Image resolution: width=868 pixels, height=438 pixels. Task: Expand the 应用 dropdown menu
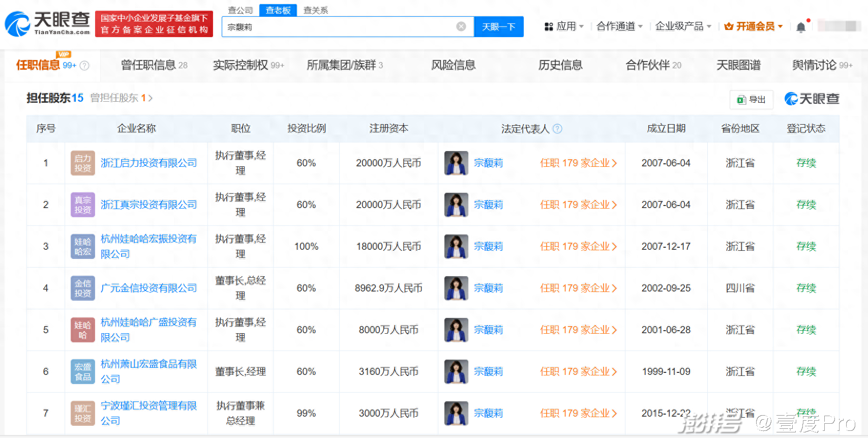pos(564,26)
